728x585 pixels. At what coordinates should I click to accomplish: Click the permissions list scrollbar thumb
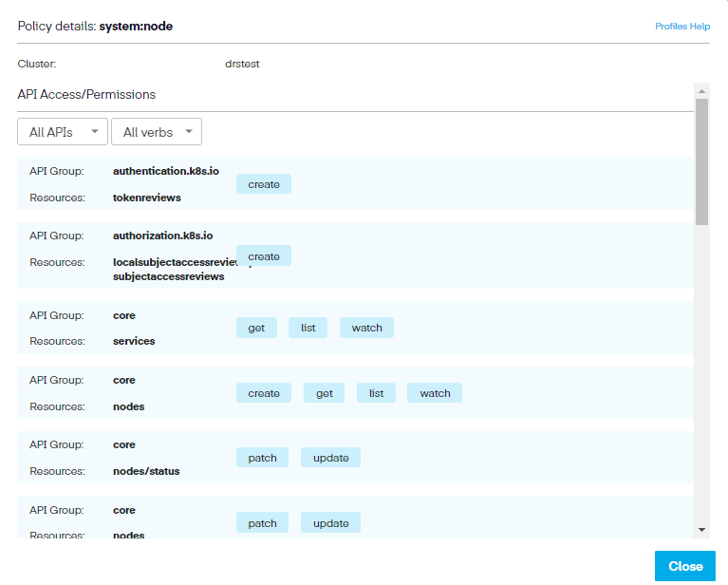coord(701,161)
